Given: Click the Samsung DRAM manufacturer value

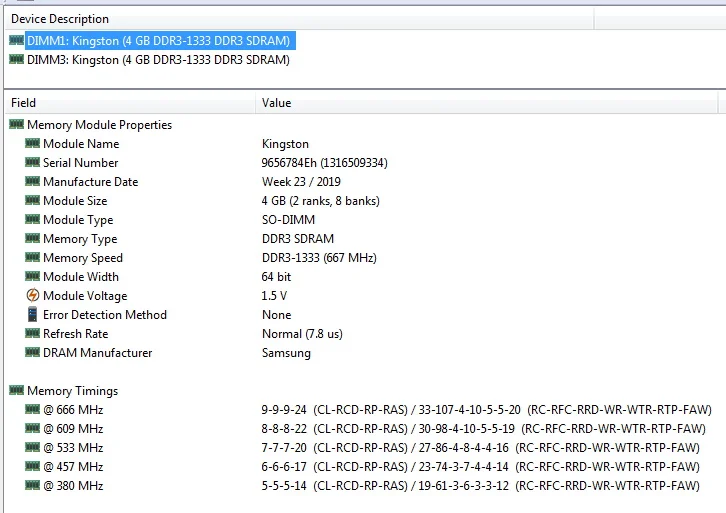Looking at the screenshot, I should point(286,353).
